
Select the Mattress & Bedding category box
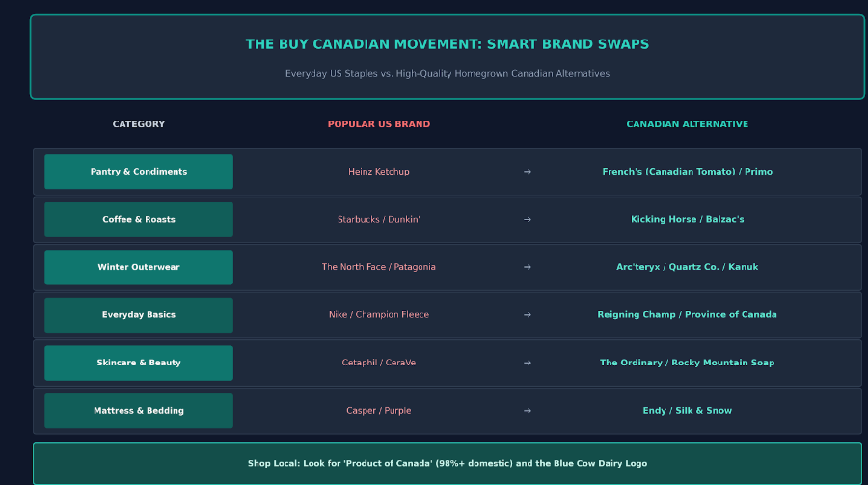point(139,410)
